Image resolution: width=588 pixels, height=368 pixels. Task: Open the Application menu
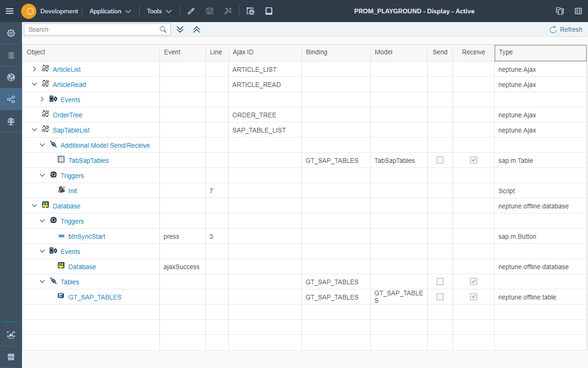coord(110,11)
